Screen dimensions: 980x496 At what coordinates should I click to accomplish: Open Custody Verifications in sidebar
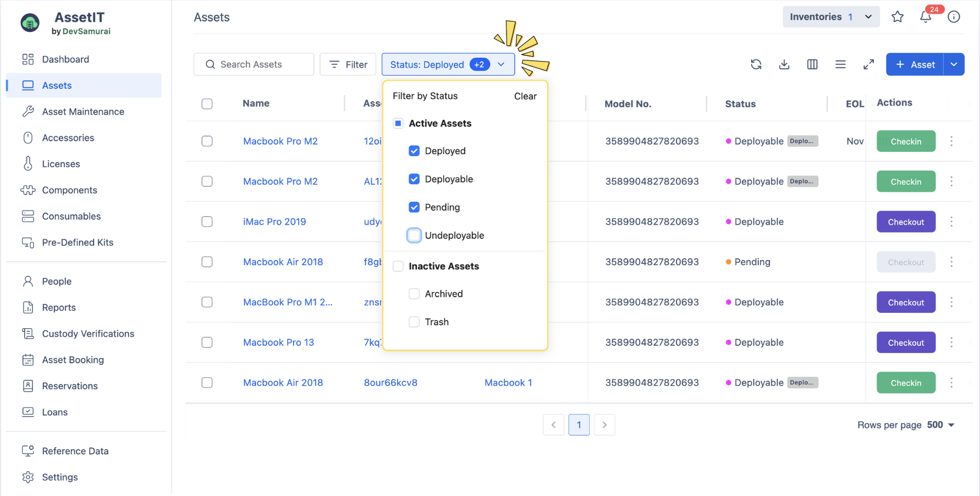[x=88, y=334]
